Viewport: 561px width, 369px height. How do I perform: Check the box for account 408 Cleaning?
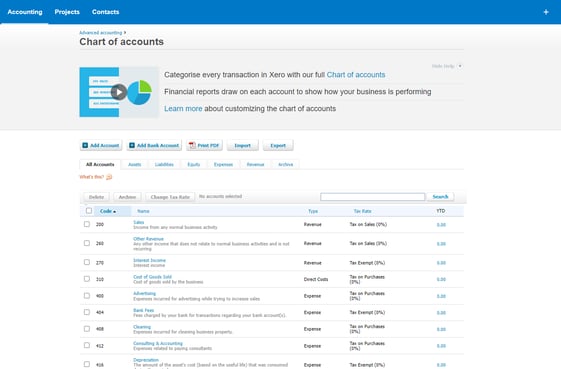[87, 328]
